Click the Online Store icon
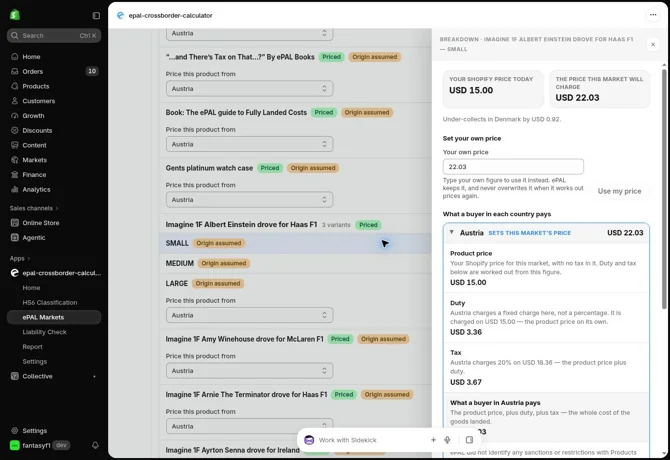This screenshot has width=670, height=460. click(15, 223)
